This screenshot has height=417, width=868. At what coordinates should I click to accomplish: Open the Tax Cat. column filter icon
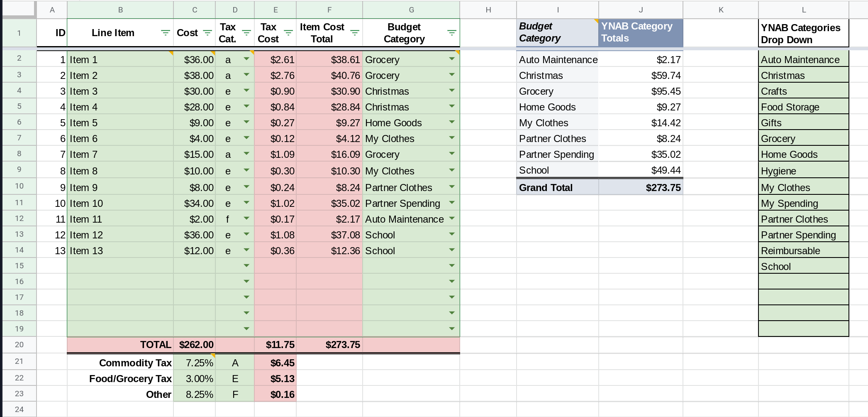point(246,33)
